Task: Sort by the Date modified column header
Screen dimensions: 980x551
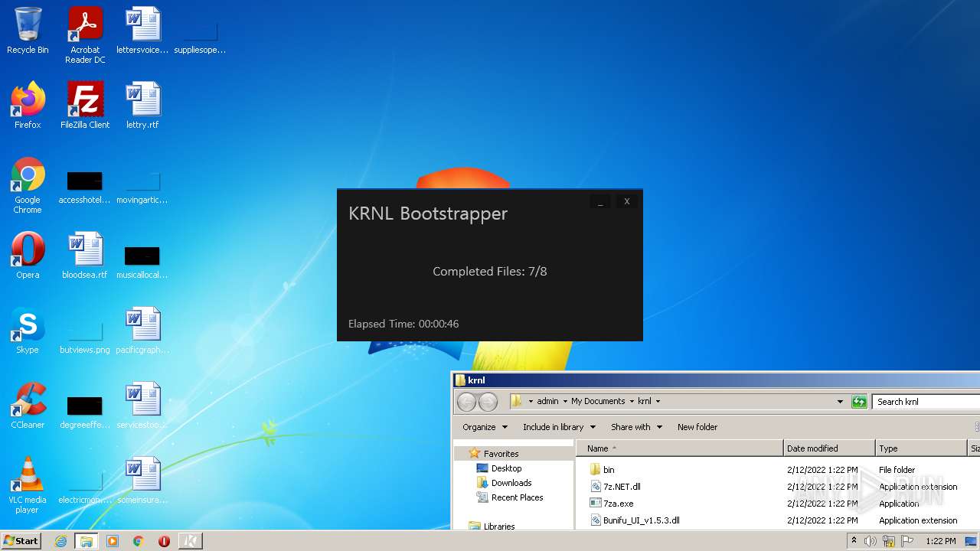Action: tap(829, 448)
